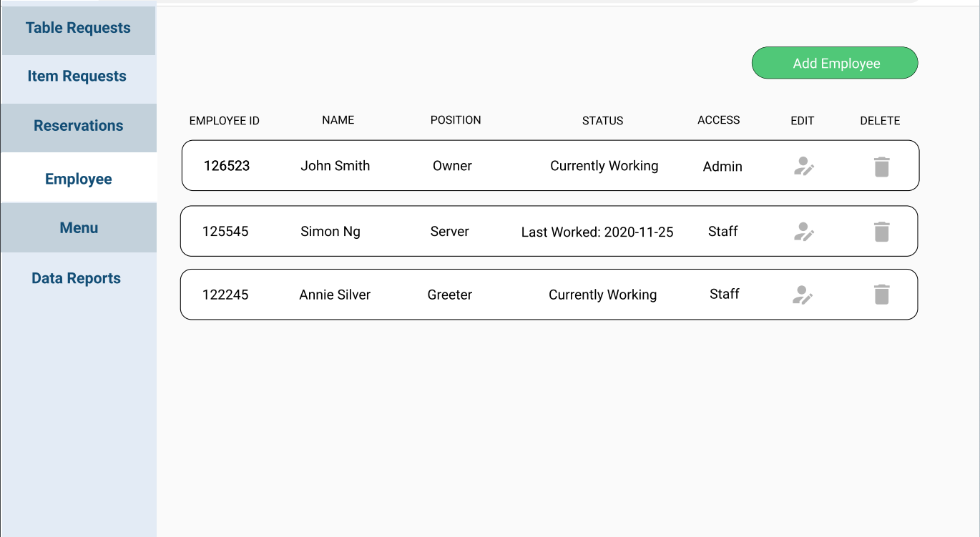Click the NAME column header

[x=338, y=120]
